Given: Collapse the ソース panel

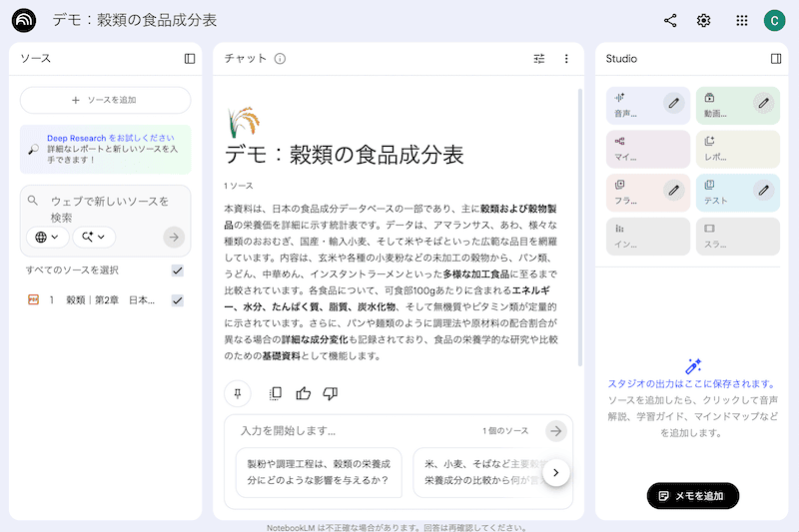Looking at the screenshot, I should (x=190, y=59).
